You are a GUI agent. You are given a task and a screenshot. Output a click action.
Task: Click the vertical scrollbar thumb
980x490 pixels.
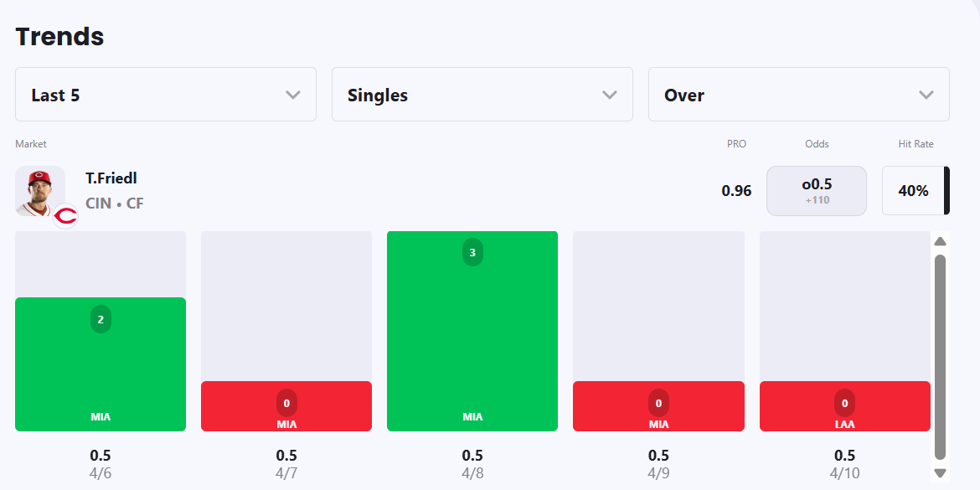(x=940, y=356)
